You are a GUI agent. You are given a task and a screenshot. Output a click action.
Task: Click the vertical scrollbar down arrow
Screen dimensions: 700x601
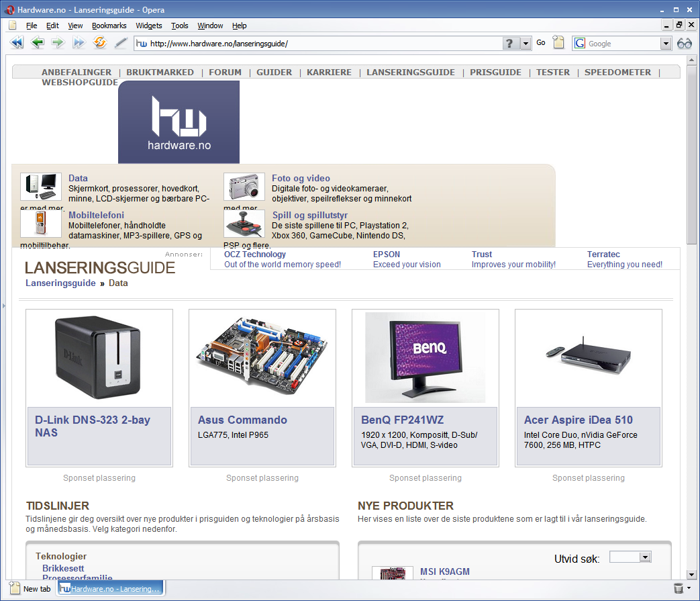[691, 575]
